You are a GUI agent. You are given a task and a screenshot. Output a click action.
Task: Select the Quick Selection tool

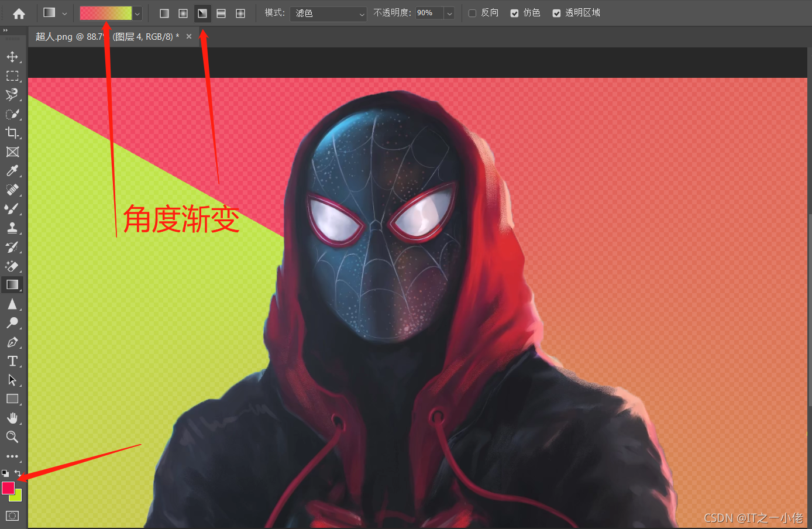pos(12,114)
